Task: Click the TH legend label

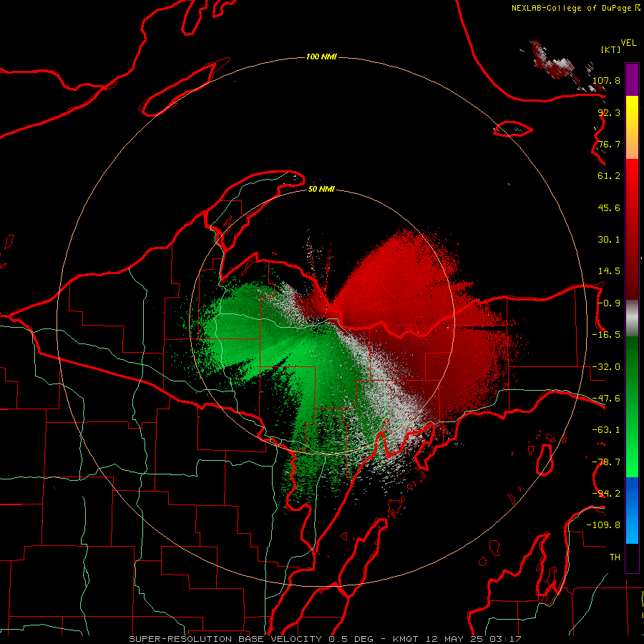Action: pyautogui.click(x=615, y=557)
